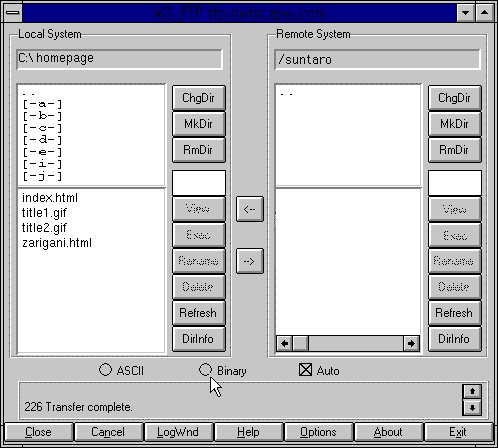This screenshot has height=448, width=498.
Task: Select drive [-c-] in local list
Action: [42, 128]
